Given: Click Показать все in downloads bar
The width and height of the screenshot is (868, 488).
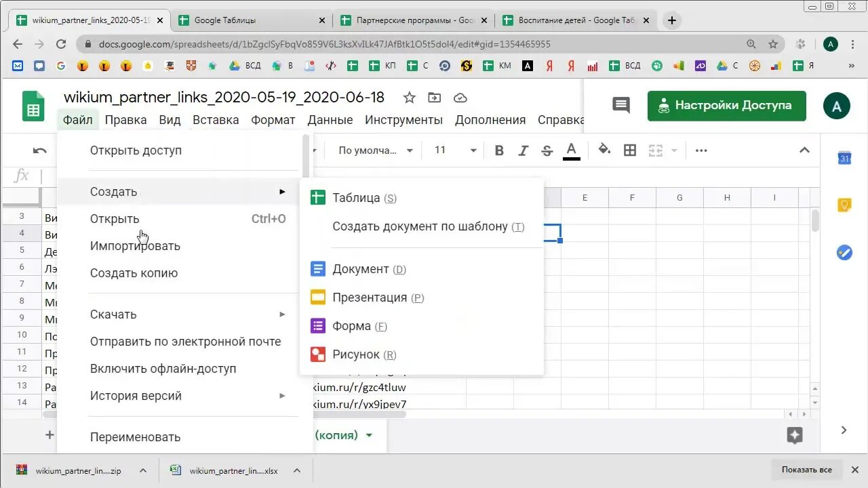Looking at the screenshot, I should pos(806,470).
